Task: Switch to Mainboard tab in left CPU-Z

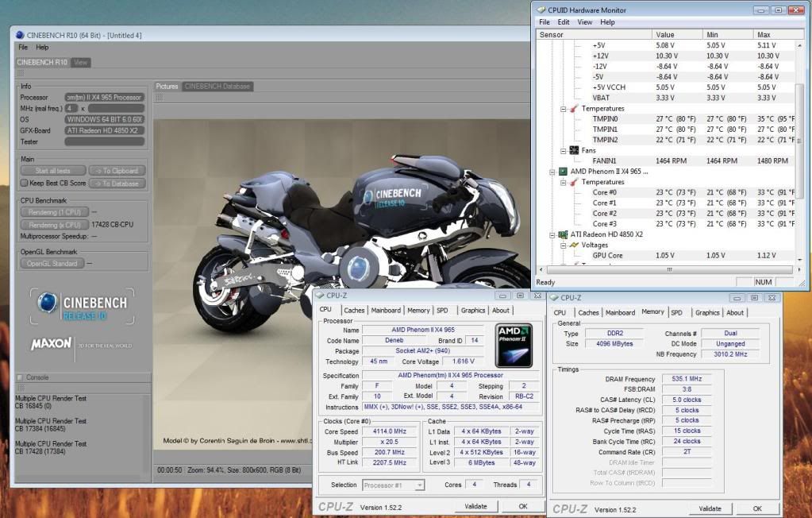Action: point(386,311)
